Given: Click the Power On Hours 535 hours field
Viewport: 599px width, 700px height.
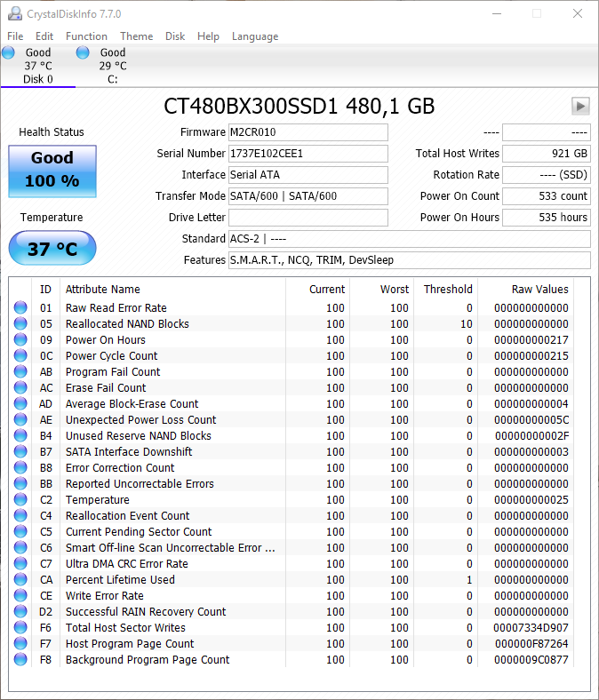Looking at the screenshot, I should pyautogui.click(x=547, y=218).
